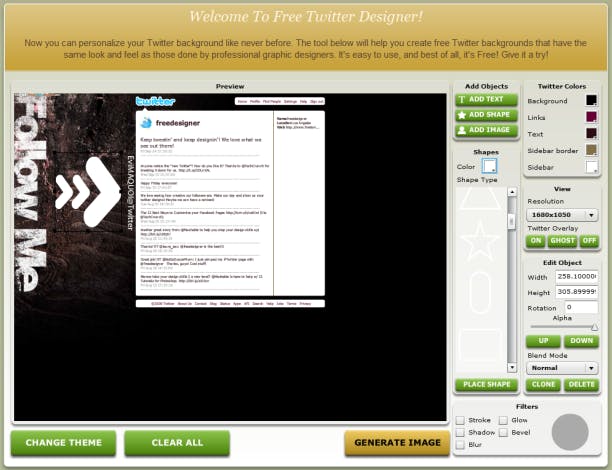Select the star shape in shape list
This screenshot has height=470, width=612.
(x=480, y=240)
